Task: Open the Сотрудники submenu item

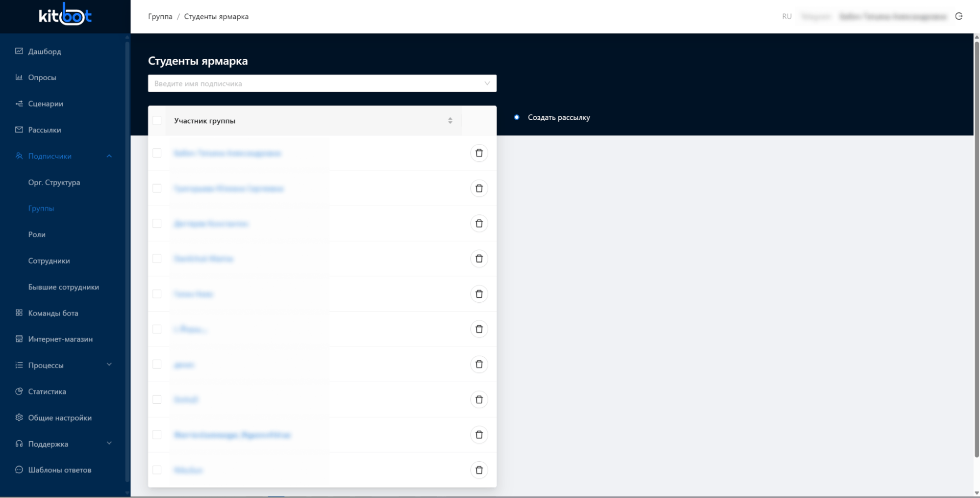Action: tap(49, 261)
